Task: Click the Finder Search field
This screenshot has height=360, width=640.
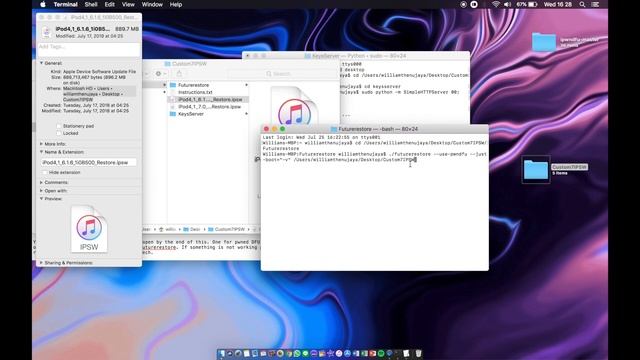Action: click(x=282, y=73)
